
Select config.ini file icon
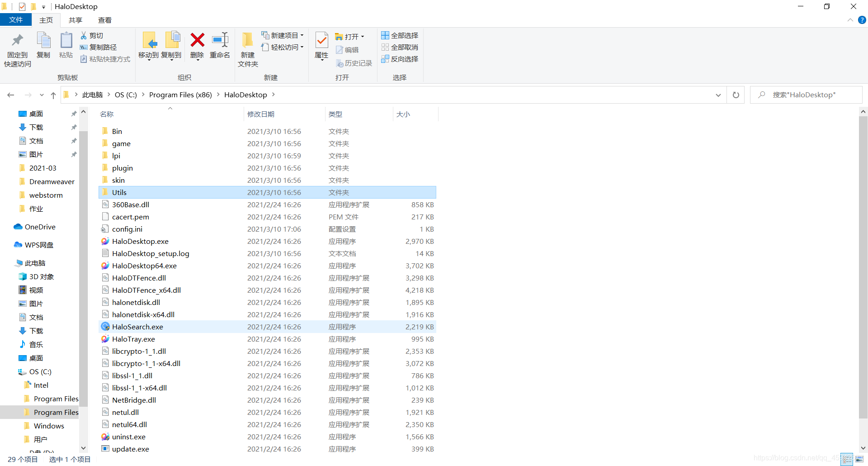(x=105, y=229)
